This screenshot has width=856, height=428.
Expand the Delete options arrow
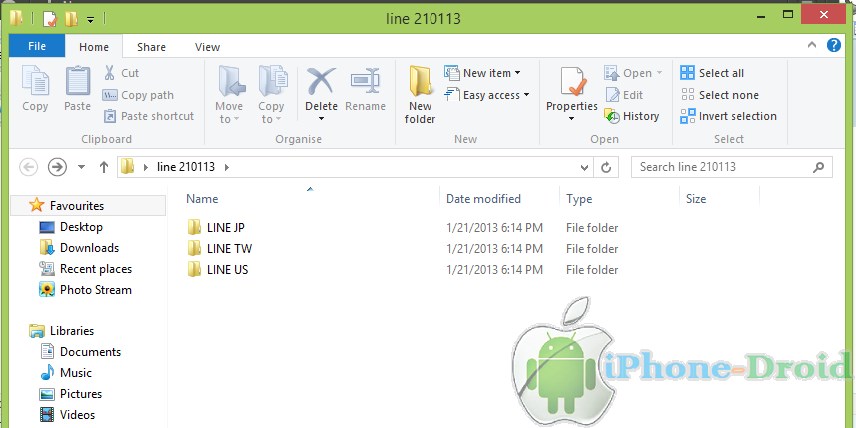[321, 118]
